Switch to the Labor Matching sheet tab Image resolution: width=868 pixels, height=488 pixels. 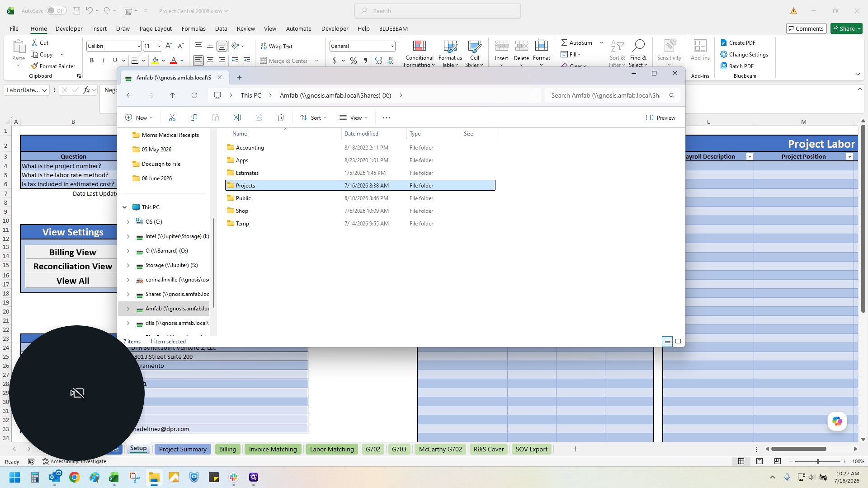(332, 449)
